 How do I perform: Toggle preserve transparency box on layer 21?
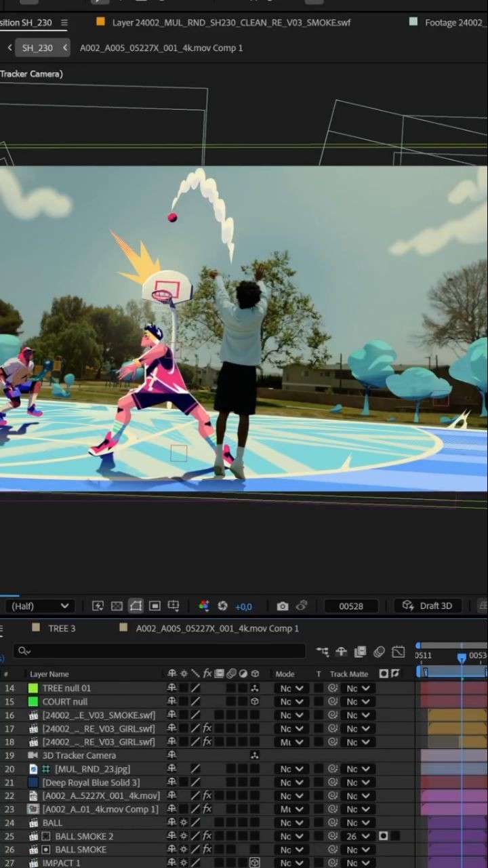point(318,782)
